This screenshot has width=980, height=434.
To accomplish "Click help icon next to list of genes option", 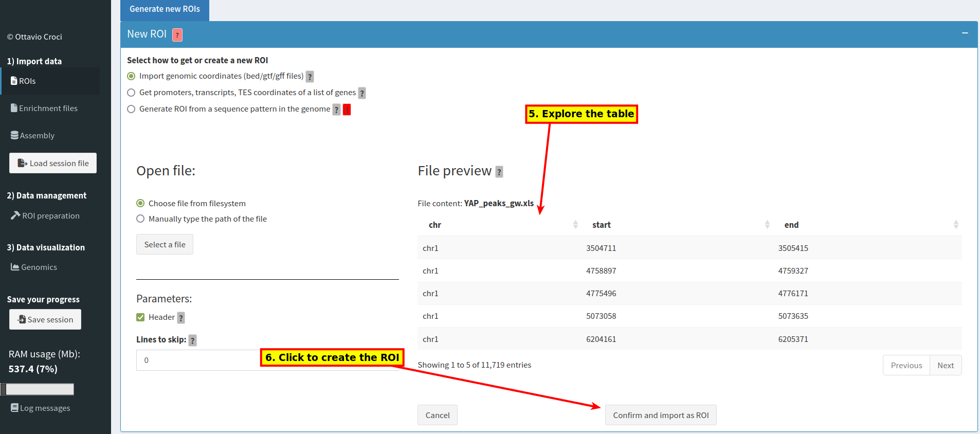I will click(362, 93).
